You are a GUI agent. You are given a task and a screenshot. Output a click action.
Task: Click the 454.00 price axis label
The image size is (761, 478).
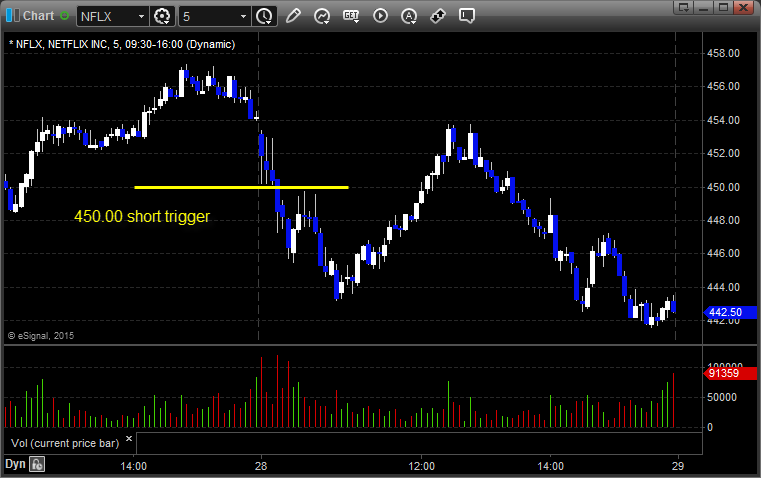click(x=723, y=120)
